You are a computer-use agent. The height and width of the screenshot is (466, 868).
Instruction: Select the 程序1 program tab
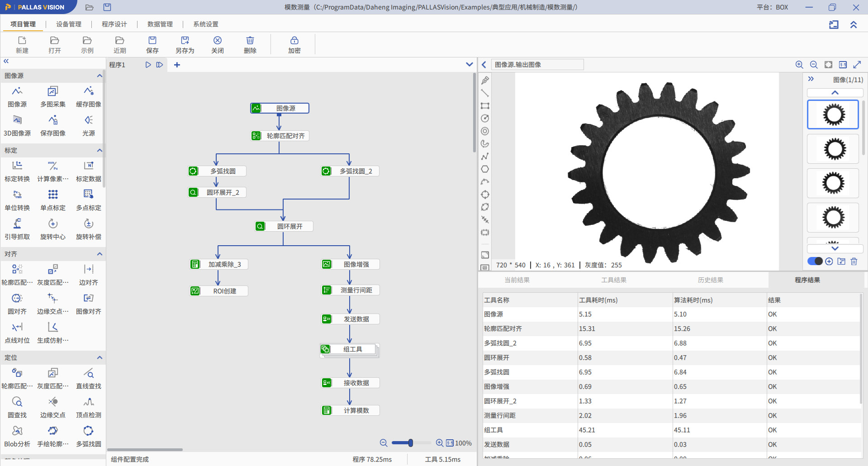(x=117, y=65)
